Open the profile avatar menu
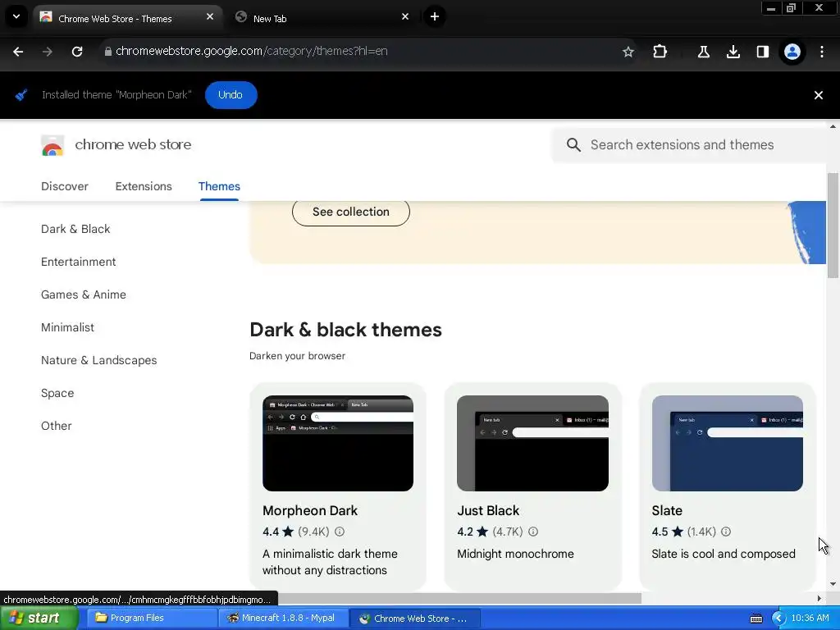 pyautogui.click(x=792, y=52)
